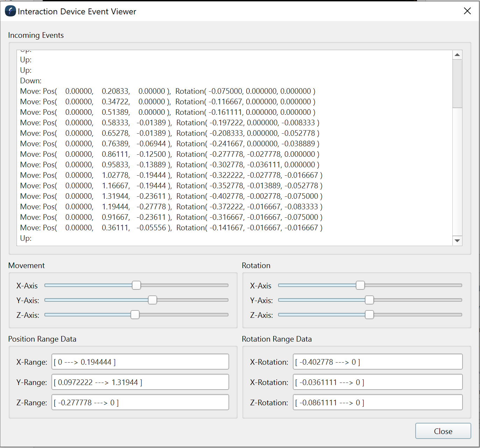Click the field showing -0.0361111 rotation range
The height and width of the screenshot is (448, 480).
click(377, 382)
